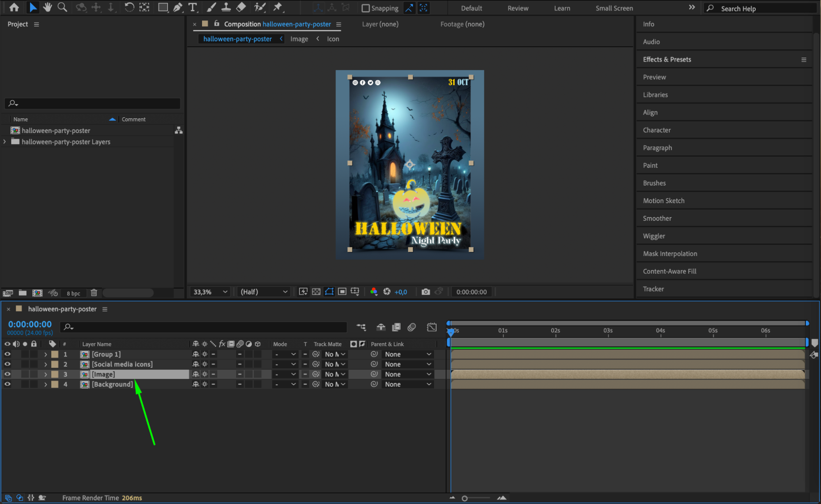821x504 pixels.
Task: Select the Brush tool
Action: click(x=211, y=7)
